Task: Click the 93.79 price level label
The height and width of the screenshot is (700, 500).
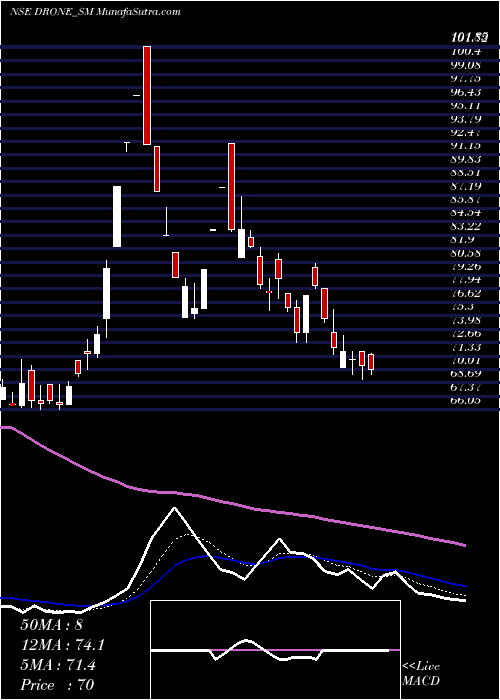Action: tap(465, 119)
